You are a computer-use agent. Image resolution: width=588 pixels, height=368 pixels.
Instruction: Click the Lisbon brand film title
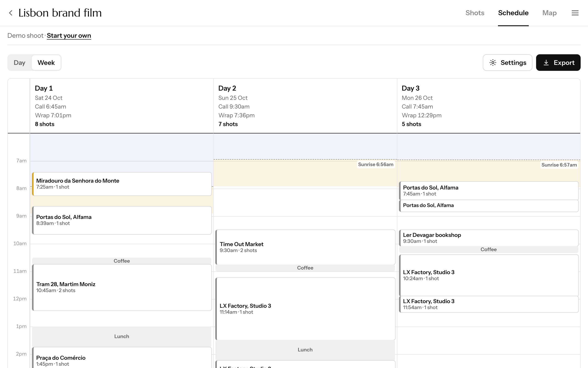coord(60,13)
